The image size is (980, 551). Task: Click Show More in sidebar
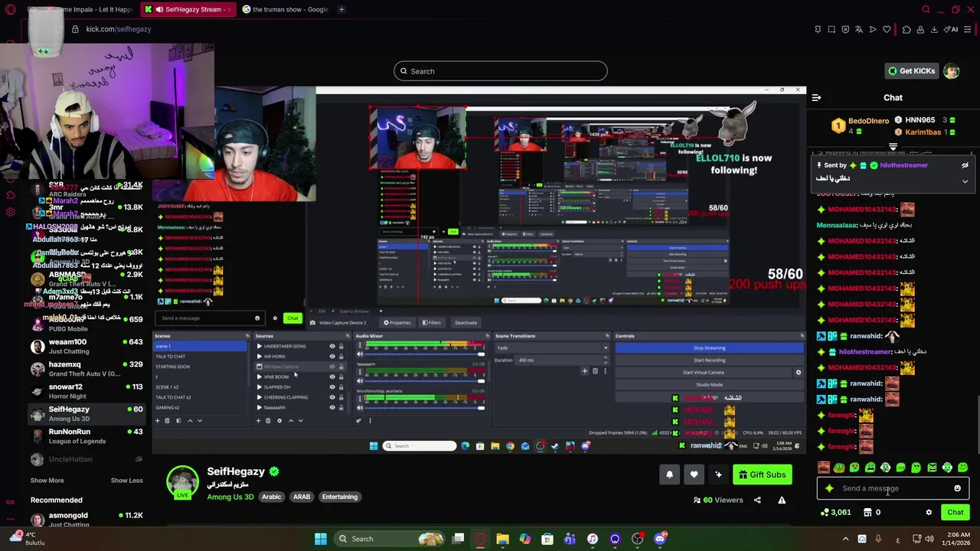(47, 481)
